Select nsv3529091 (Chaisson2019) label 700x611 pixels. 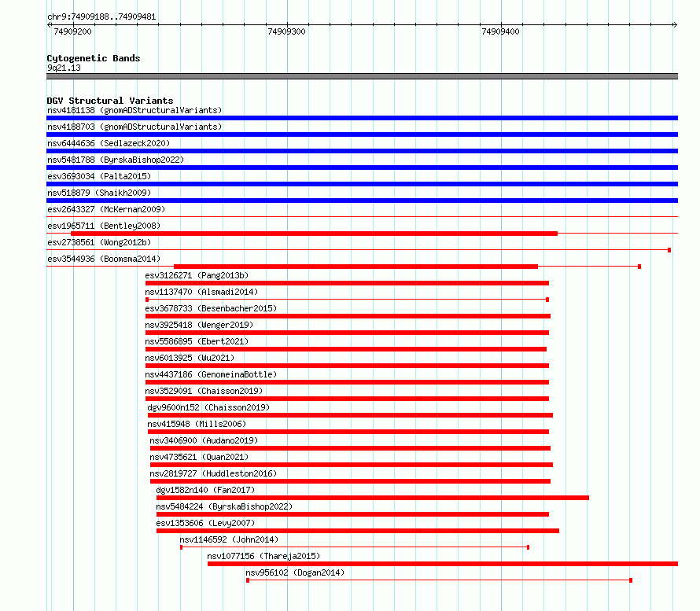coord(204,391)
